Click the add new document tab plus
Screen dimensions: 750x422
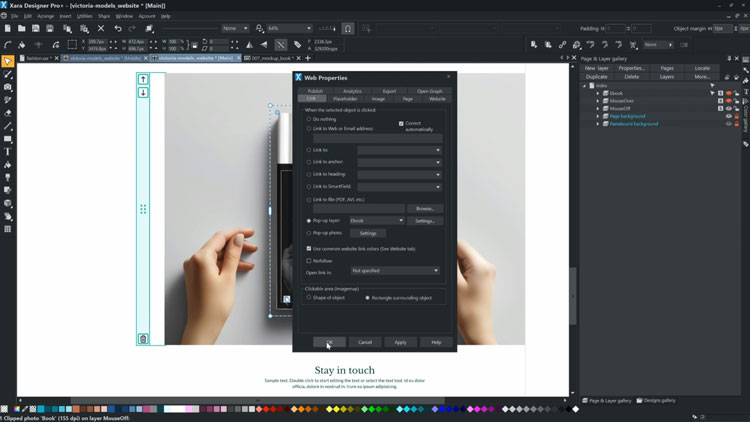click(308, 58)
